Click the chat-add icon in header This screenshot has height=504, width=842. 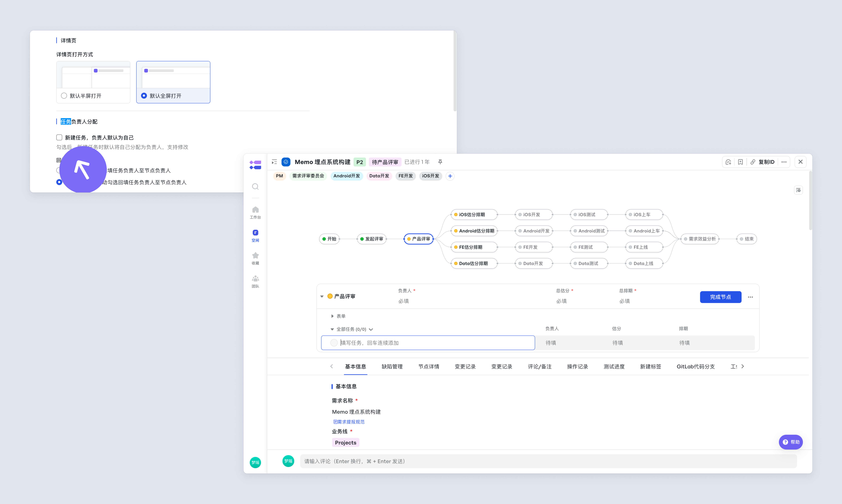click(x=728, y=162)
